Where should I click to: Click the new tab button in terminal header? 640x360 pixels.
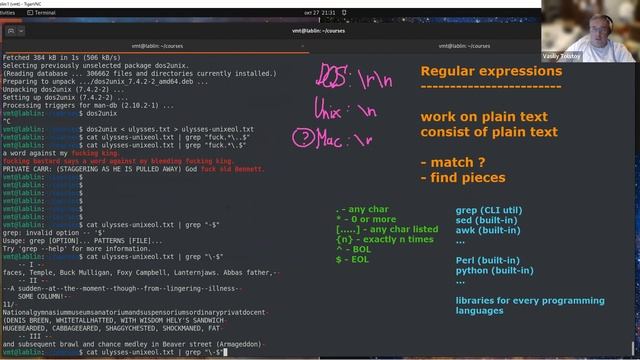pyautogui.click(x=11, y=31)
